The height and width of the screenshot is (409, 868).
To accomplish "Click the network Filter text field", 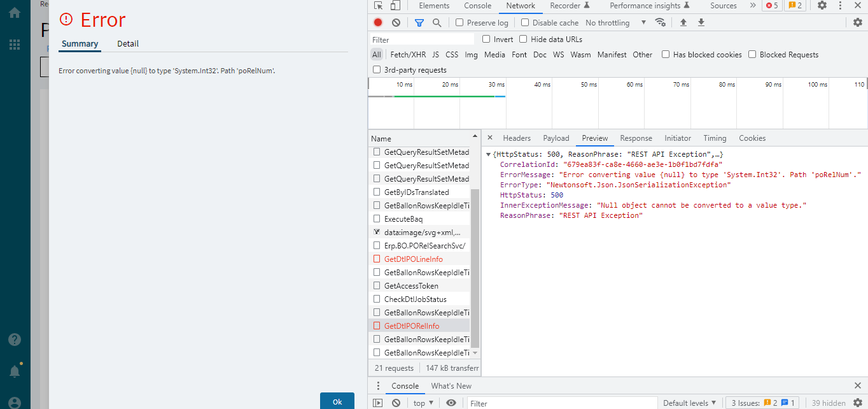I will [x=422, y=39].
